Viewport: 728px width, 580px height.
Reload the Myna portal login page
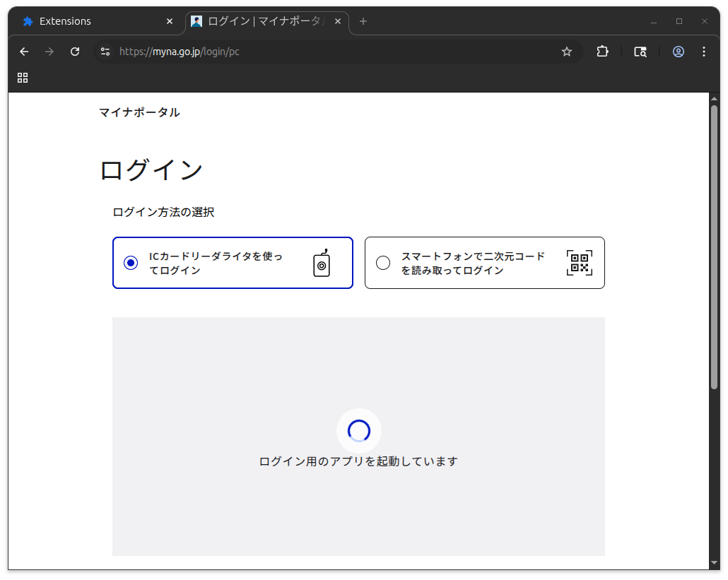coord(75,52)
